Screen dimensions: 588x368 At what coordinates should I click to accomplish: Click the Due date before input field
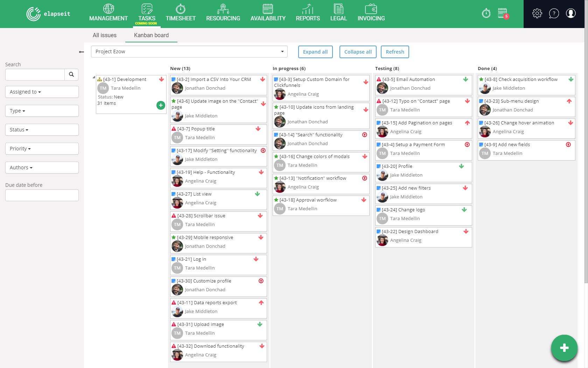pos(42,195)
